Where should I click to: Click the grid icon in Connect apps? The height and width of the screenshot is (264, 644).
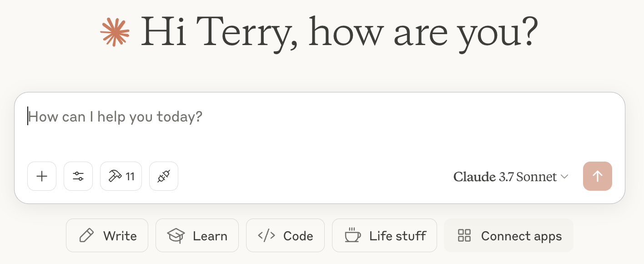464,235
